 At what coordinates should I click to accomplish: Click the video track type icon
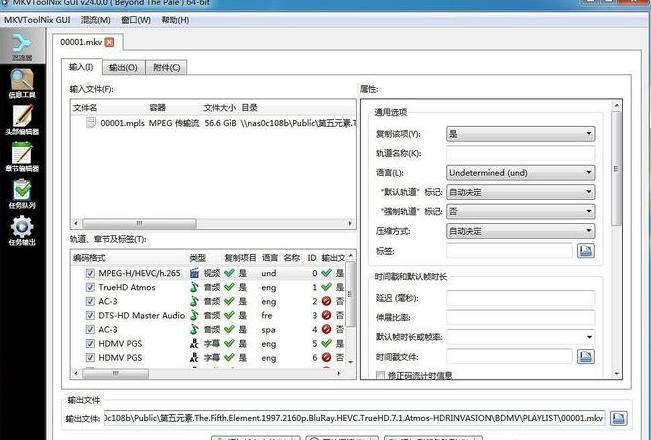(x=194, y=273)
